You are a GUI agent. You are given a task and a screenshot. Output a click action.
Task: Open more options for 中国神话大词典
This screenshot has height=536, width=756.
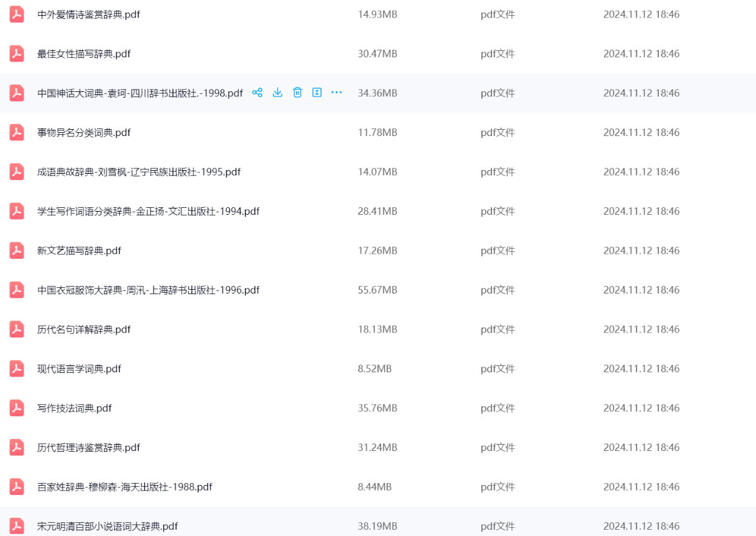(336, 93)
